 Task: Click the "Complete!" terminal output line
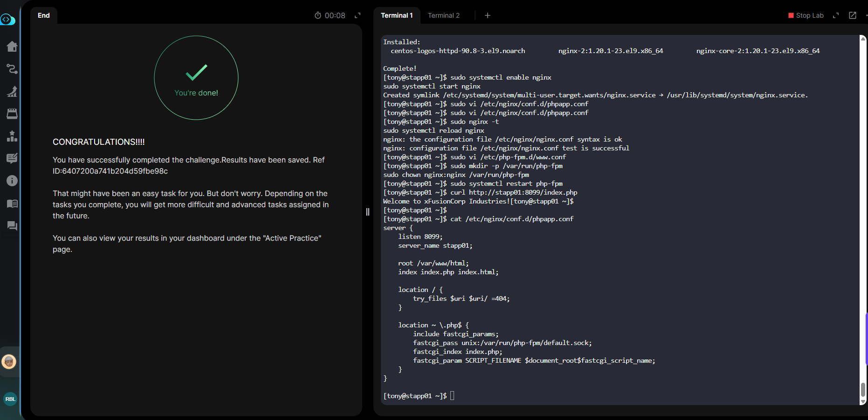(400, 68)
